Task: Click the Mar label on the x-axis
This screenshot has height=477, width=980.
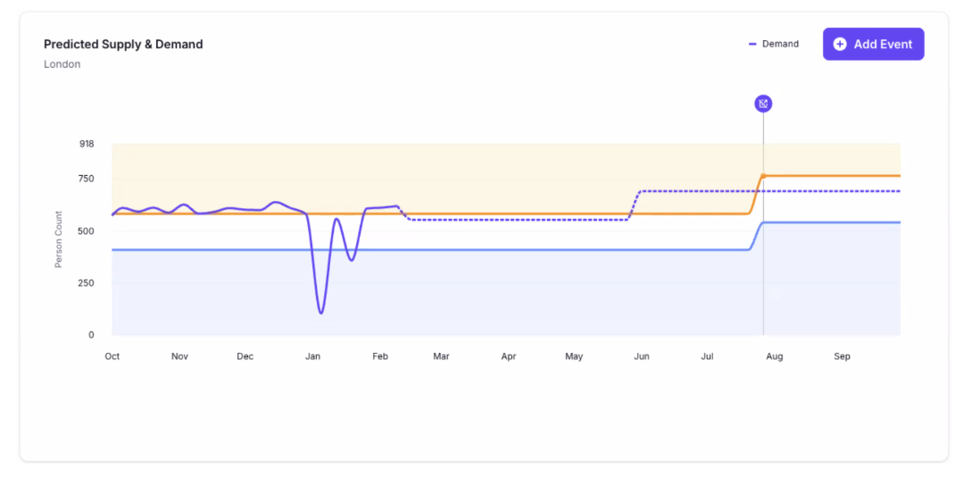Action: pos(441,356)
